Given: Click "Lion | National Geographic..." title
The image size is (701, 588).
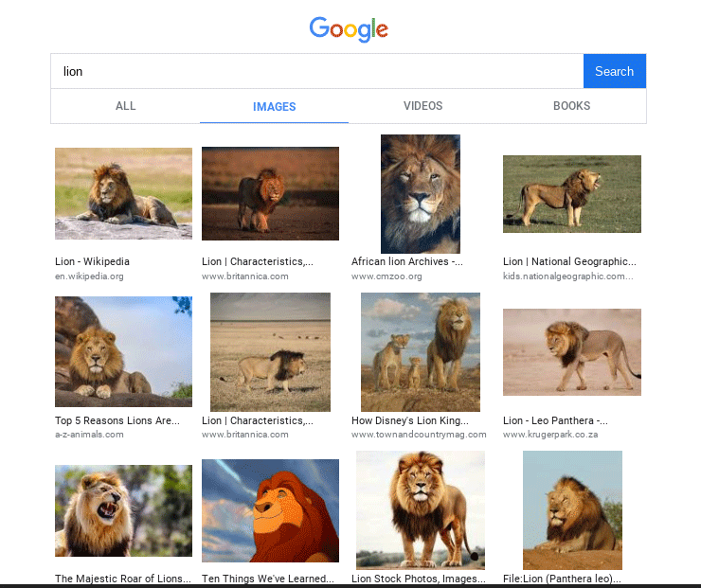Looking at the screenshot, I should 569,261.
